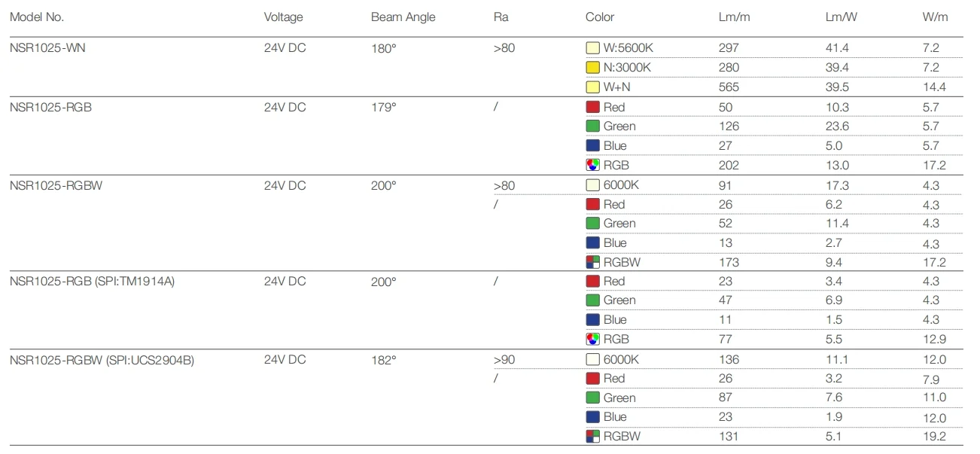Viewport: 980px width, 454px height.
Task: Click the 182° beam angle value
Action: coord(383,360)
